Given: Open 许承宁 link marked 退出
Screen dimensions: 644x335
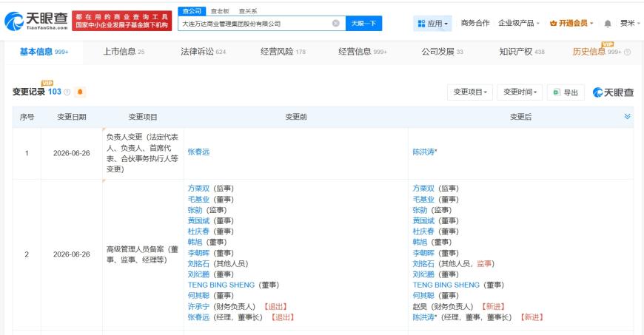Looking at the screenshot, I should point(199,307).
